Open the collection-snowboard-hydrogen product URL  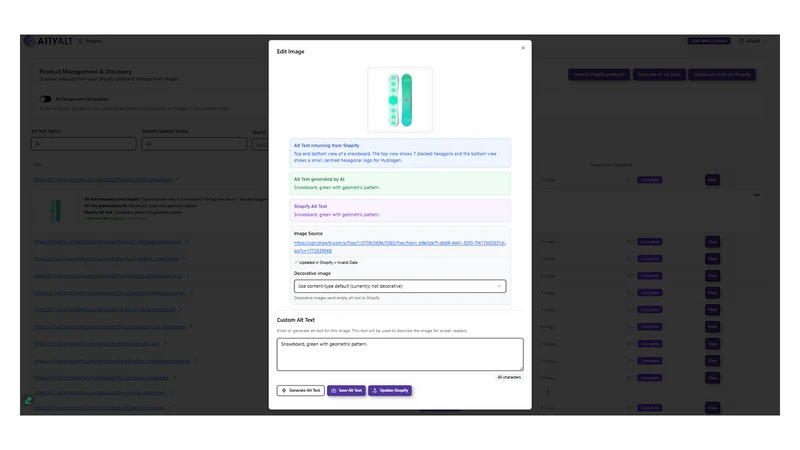(112, 361)
